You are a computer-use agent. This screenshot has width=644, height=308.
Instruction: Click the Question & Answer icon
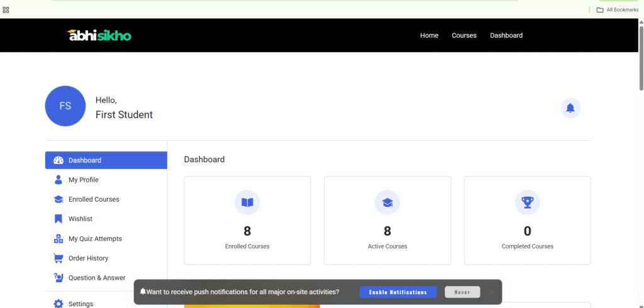[58, 278]
